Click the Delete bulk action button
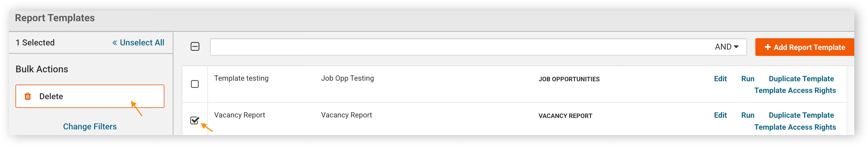The height and width of the screenshot is (147, 868). point(90,96)
